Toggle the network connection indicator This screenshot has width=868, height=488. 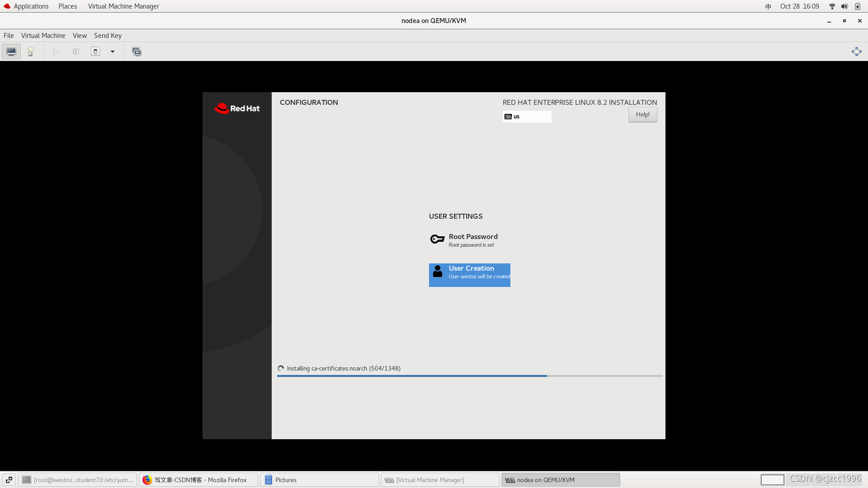(x=832, y=6)
